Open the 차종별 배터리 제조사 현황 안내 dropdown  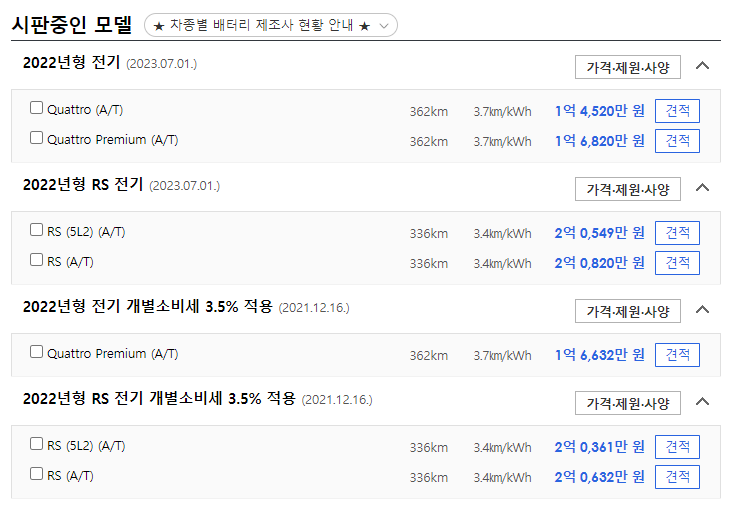[271, 25]
